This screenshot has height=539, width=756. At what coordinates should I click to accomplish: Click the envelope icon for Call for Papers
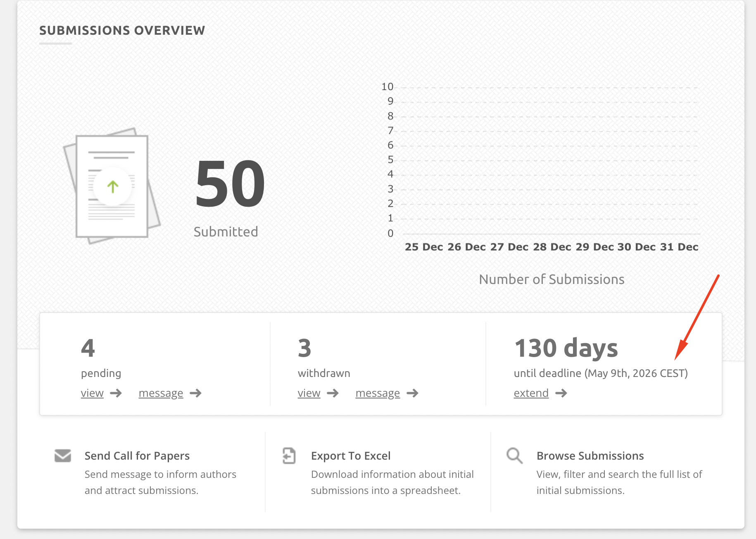click(63, 456)
